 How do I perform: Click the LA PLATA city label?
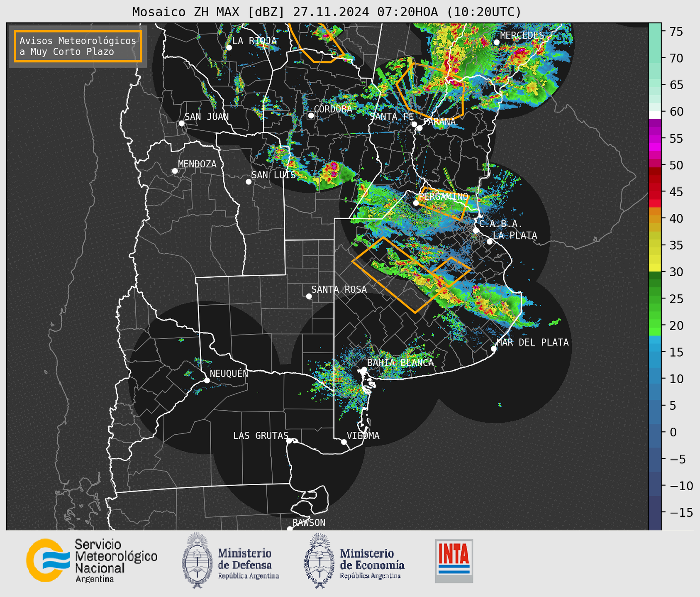point(515,235)
